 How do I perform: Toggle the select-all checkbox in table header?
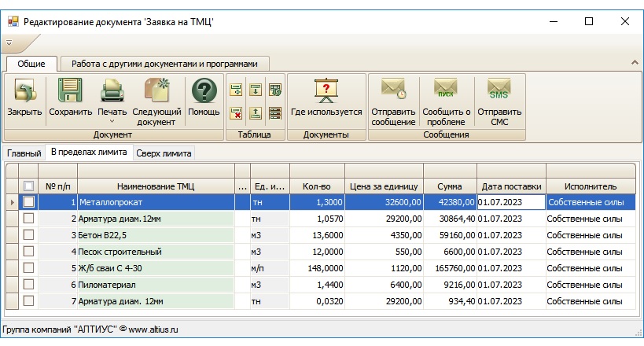pyautogui.click(x=28, y=186)
